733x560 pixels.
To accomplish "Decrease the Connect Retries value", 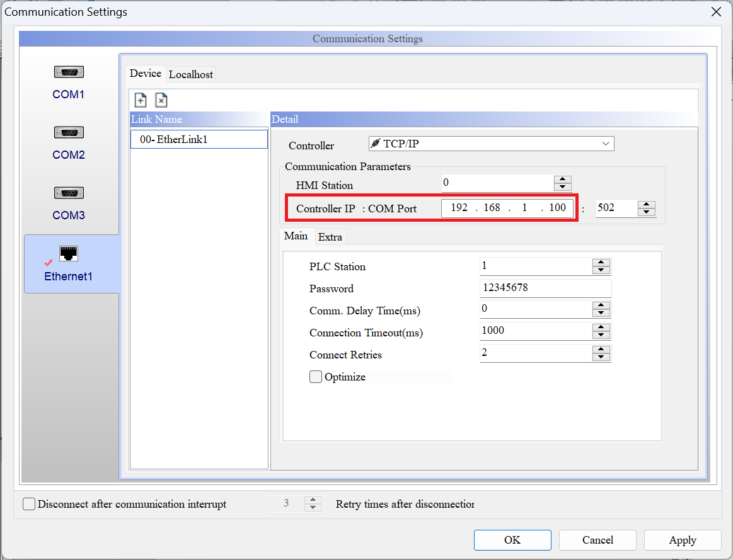I will [x=601, y=357].
